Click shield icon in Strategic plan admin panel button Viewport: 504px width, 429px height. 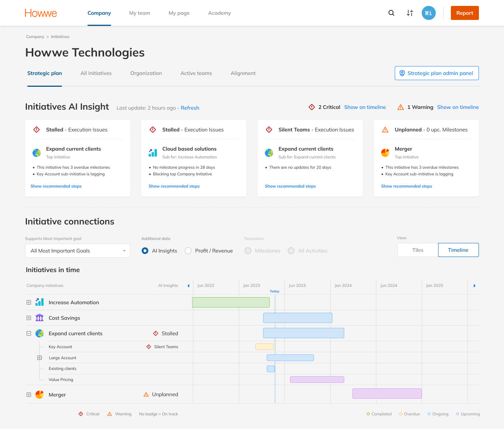pyautogui.click(x=402, y=73)
